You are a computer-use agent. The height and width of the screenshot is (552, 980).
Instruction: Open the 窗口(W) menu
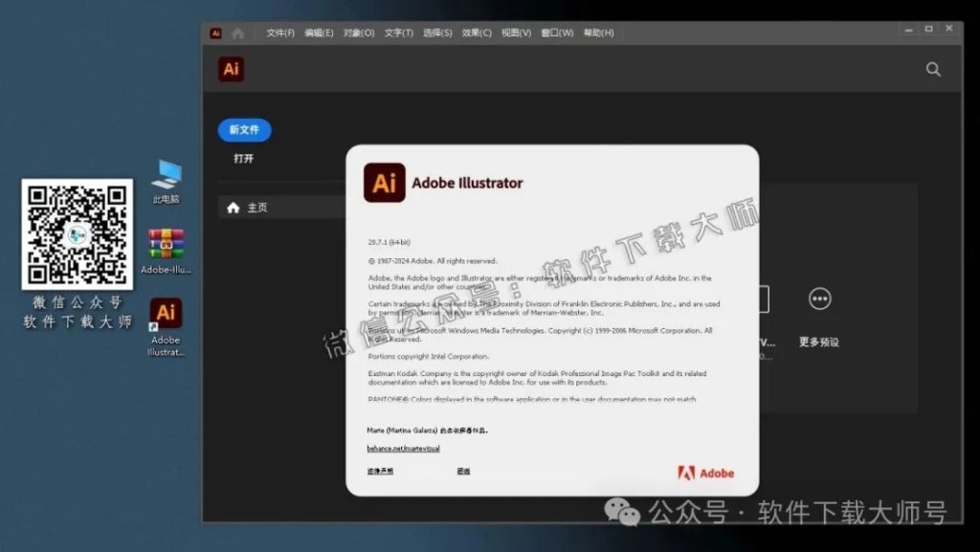pyautogui.click(x=555, y=31)
